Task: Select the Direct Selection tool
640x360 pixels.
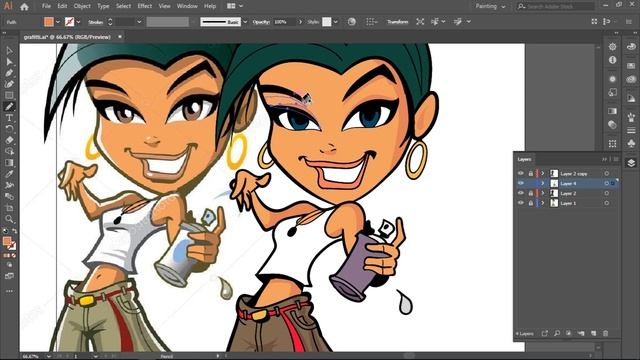Action: [x=9, y=62]
